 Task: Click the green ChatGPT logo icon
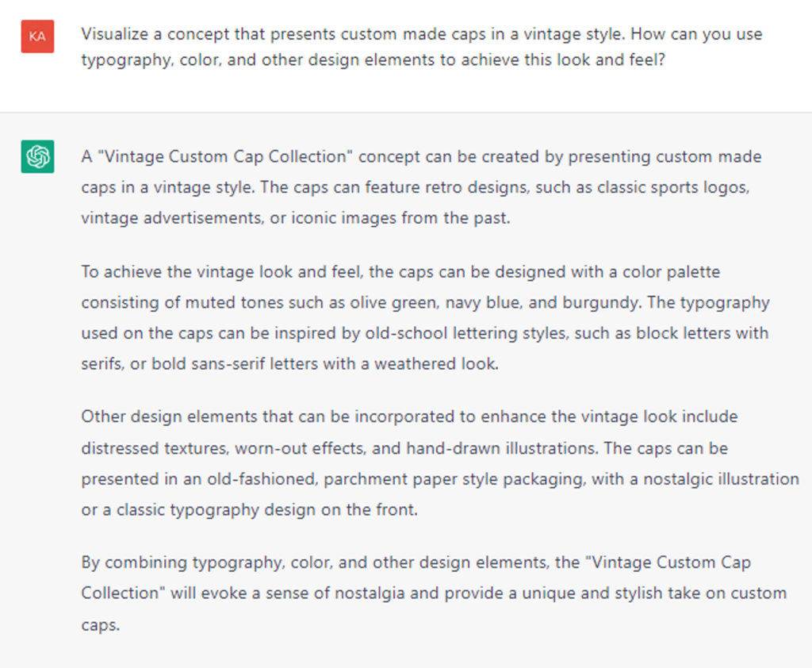tap(37, 156)
